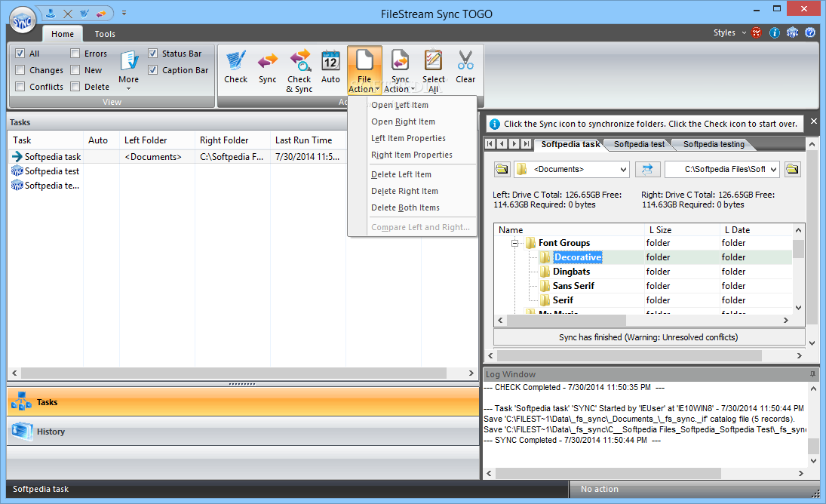
Task: Click the History pane icon
Action: 22,431
